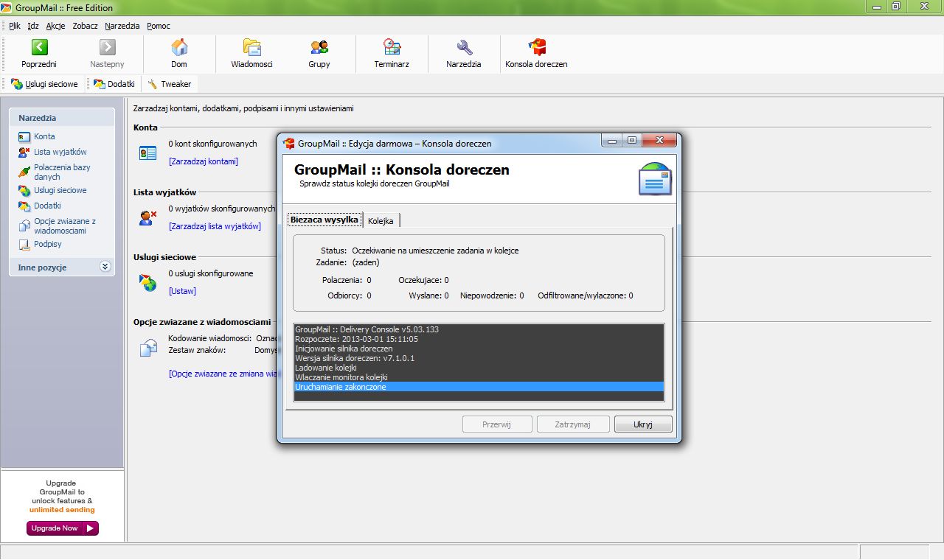
Task: Click the Nastepny forward arrow icon
Action: click(107, 47)
